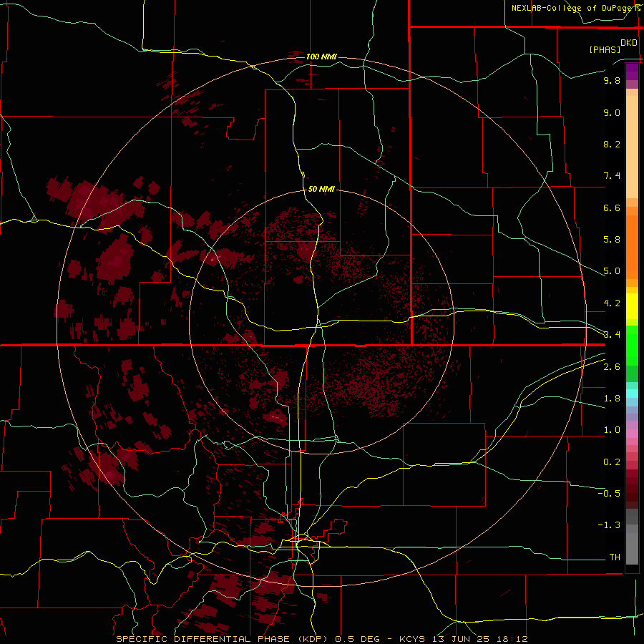Click the 9.0 value on the color scale
The image size is (644, 644).
(612, 112)
